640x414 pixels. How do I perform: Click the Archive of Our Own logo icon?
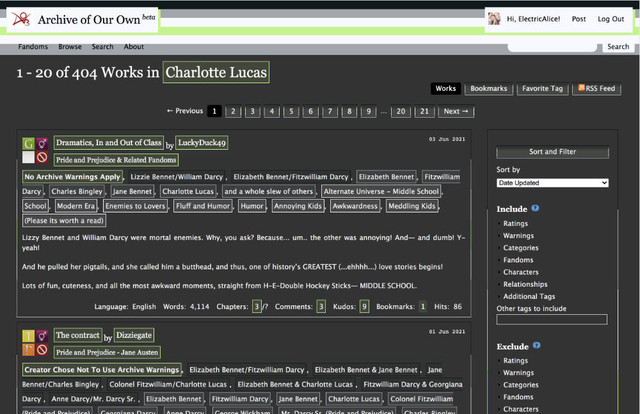click(x=21, y=19)
